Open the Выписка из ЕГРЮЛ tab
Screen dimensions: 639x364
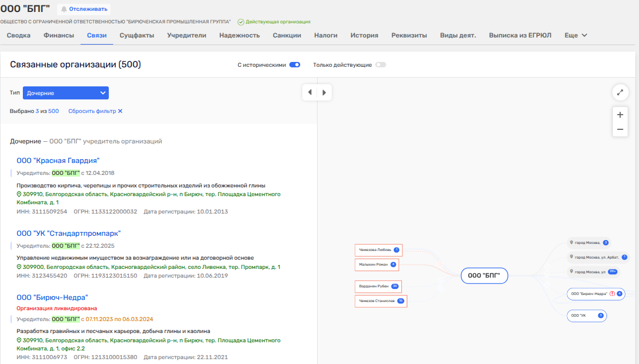(x=520, y=35)
